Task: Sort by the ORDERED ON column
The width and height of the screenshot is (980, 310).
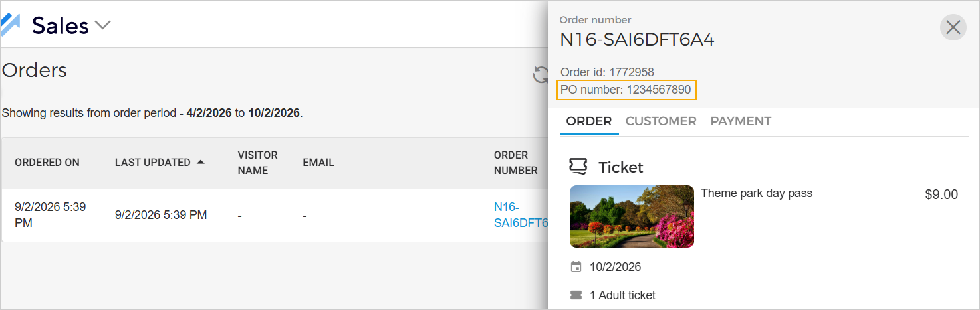Action: point(47,163)
